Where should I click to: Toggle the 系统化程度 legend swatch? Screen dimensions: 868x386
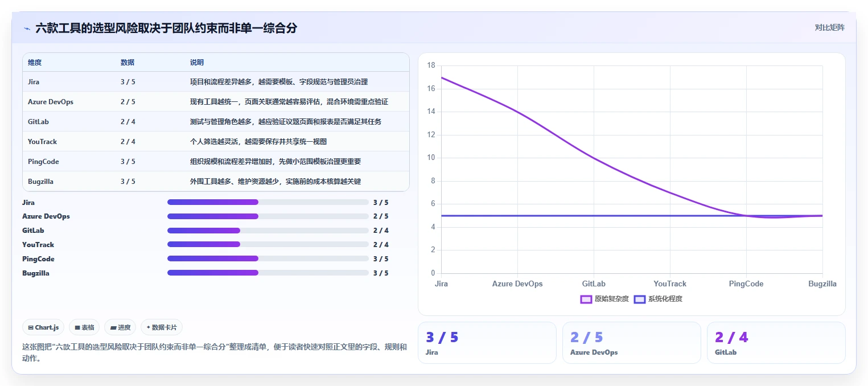pyautogui.click(x=640, y=299)
